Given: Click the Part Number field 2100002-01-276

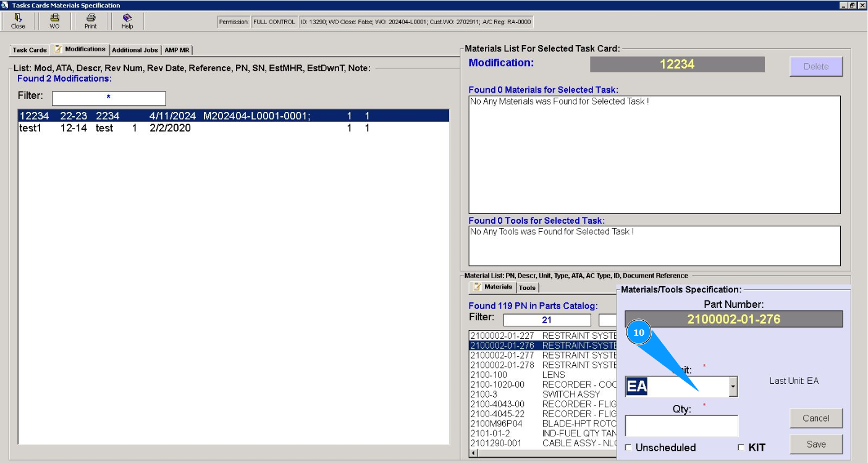Looking at the screenshot, I should point(733,320).
